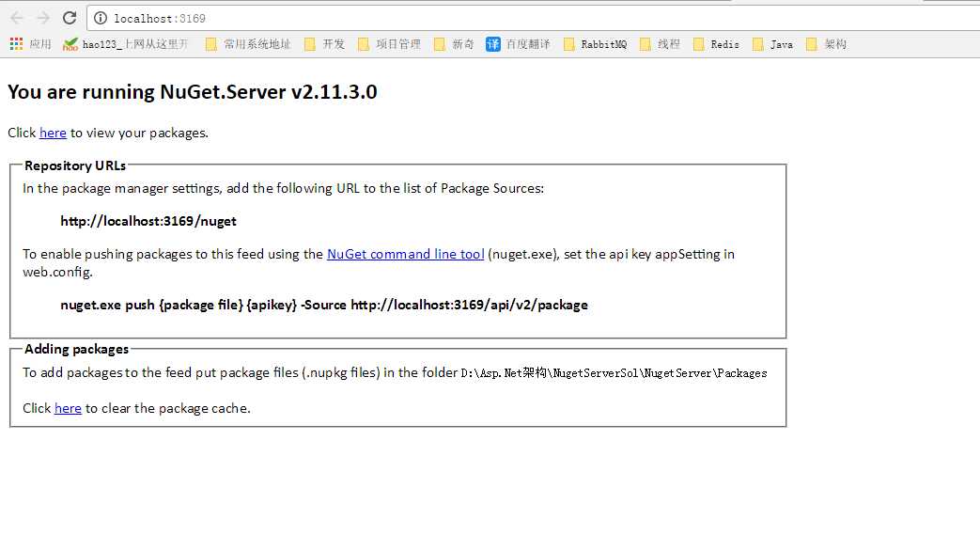This screenshot has height=535, width=980.
Task: Reload the page with refresh icon
Action: [x=70, y=18]
